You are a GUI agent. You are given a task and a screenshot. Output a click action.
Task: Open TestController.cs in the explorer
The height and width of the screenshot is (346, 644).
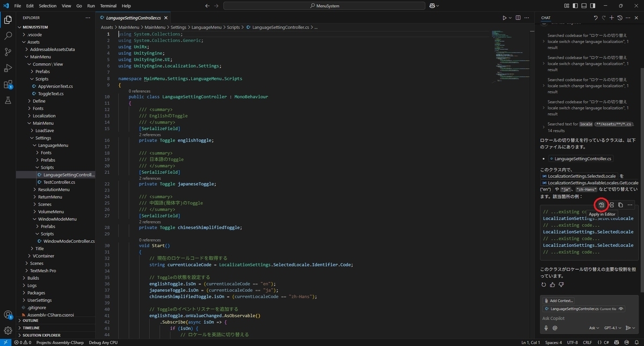pos(59,182)
